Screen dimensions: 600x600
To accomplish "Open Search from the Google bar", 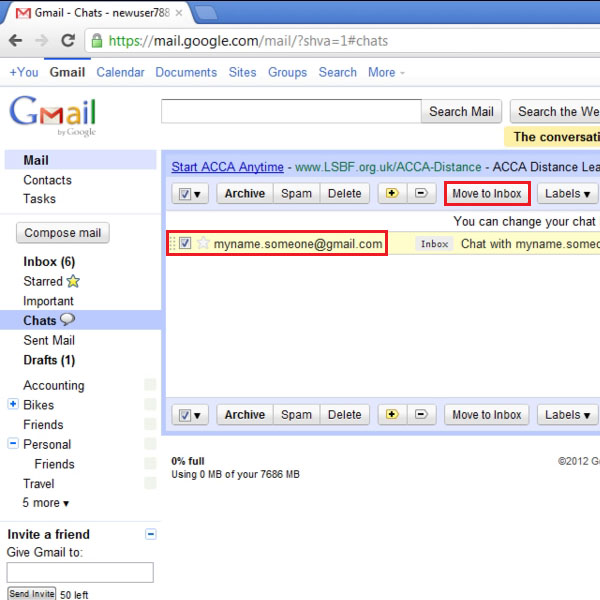I will [338, 72].
